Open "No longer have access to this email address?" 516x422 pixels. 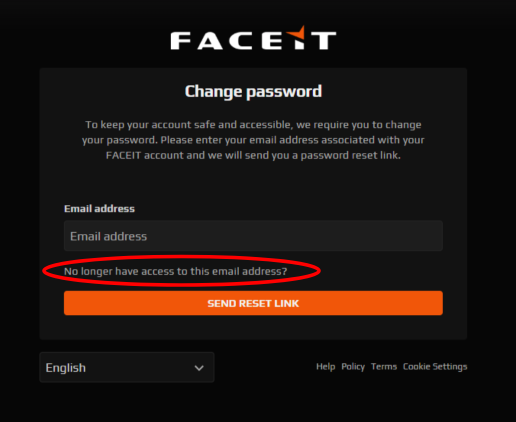click(175, 271)
